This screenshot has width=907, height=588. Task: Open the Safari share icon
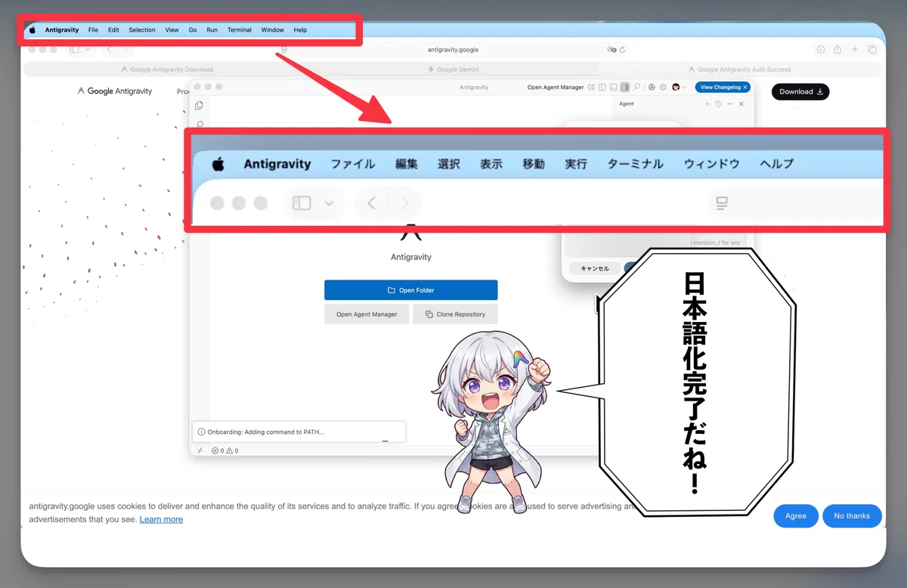coord(837,50)
